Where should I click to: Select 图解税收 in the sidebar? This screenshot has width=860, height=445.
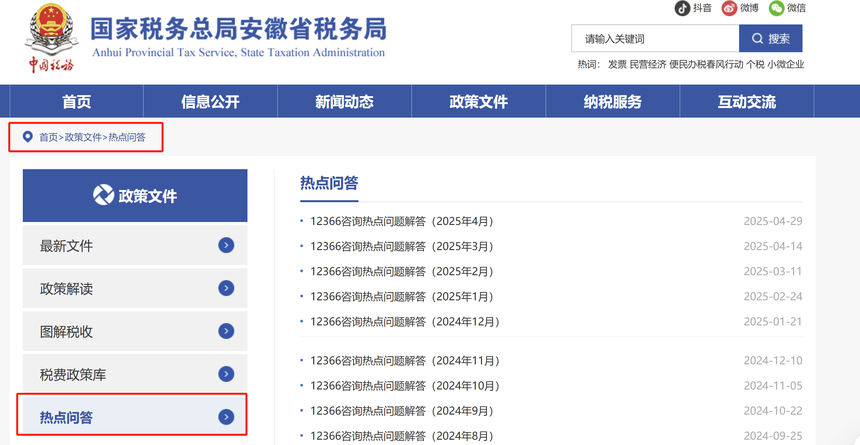pos(135,331)
